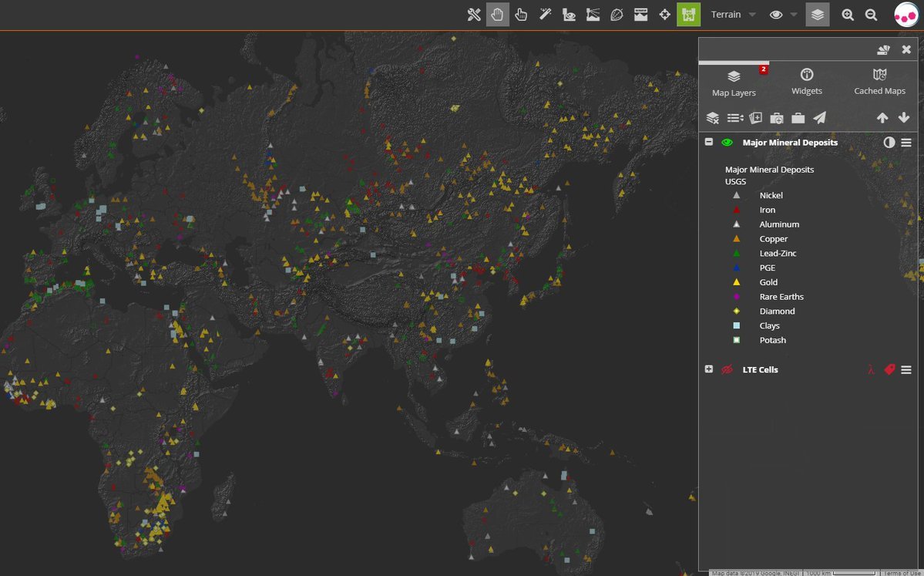Click the zoom out magnifier
Screen dimensions: 924x576
click(x=871, y=15)
